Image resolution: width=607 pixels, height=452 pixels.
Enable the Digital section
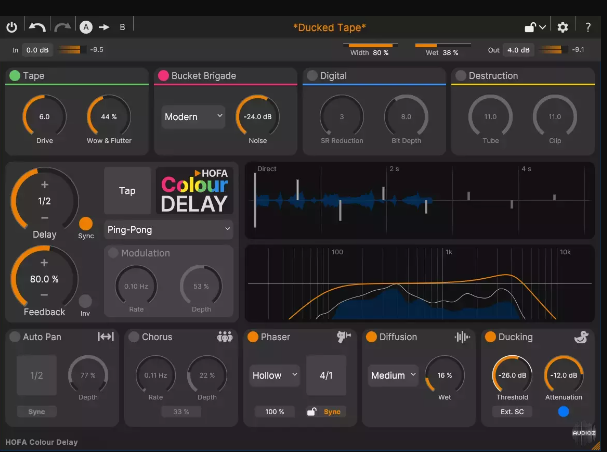pos(312,75)
